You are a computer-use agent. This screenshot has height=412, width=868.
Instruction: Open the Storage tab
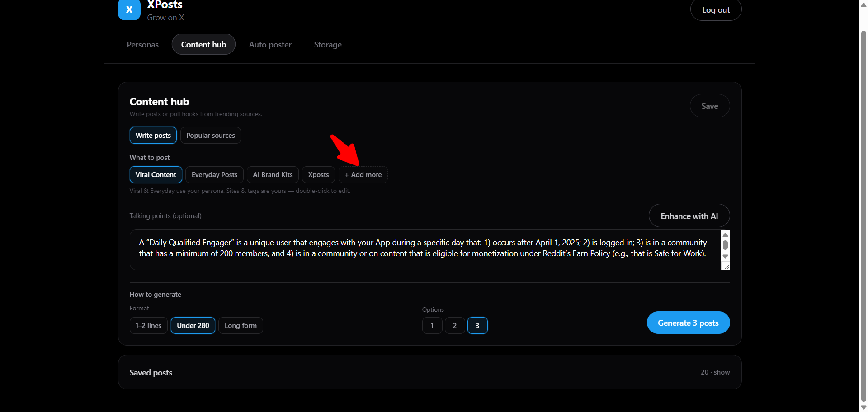[328, 45]
